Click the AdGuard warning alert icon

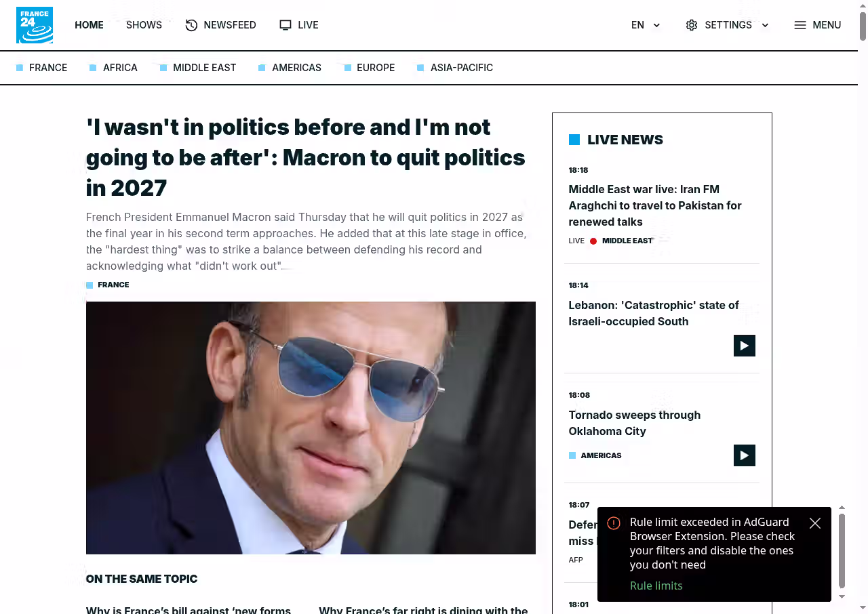[x=614, y=523]
